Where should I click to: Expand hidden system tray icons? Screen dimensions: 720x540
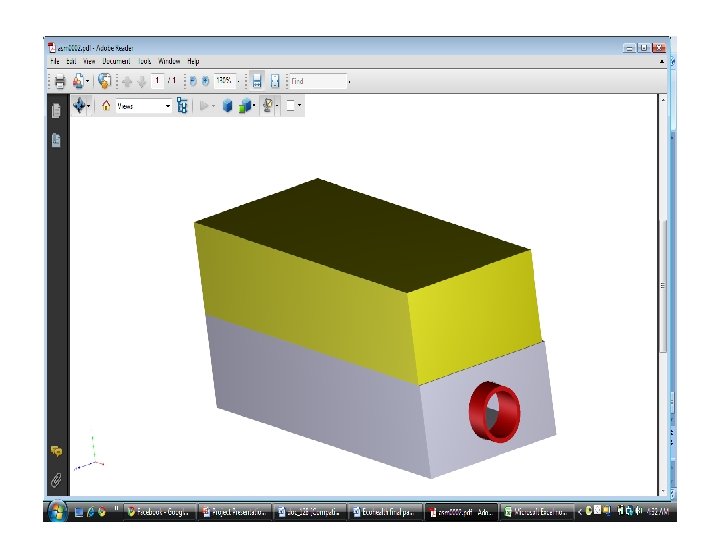(x=580, y=511)
